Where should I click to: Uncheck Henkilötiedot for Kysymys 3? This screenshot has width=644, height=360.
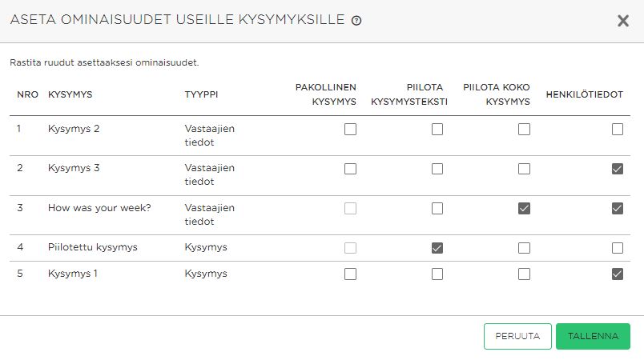tap(618, 169)
